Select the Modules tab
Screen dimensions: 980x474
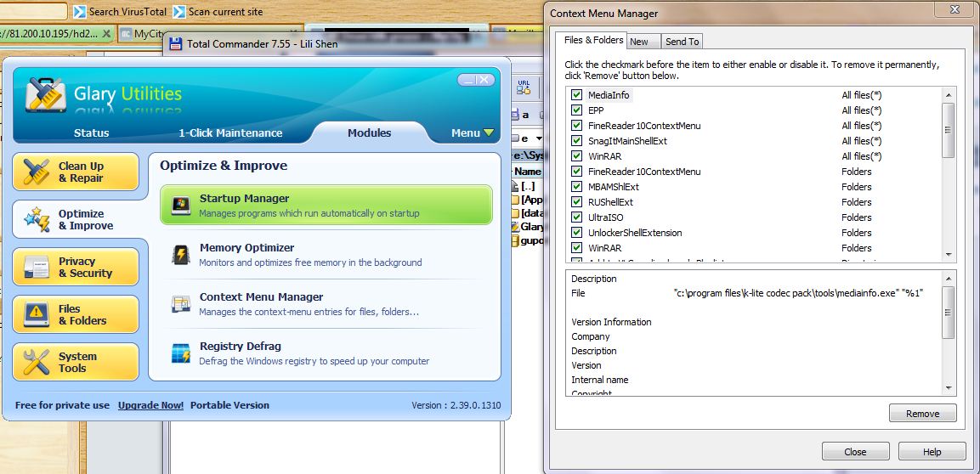tap(370, 133)
